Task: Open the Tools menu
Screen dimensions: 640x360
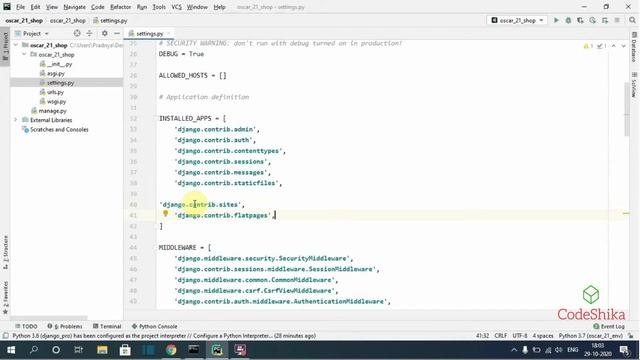Action: [x=159, y=7]
